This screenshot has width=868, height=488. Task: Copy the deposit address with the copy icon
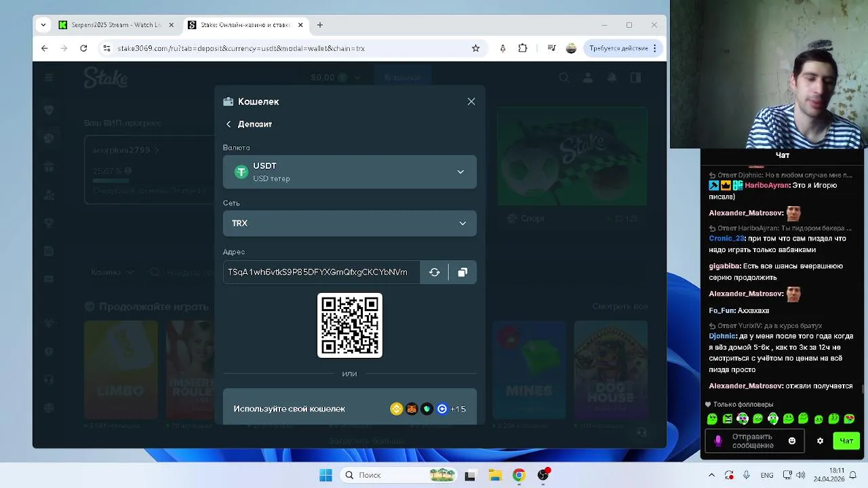tap(462, 272)
